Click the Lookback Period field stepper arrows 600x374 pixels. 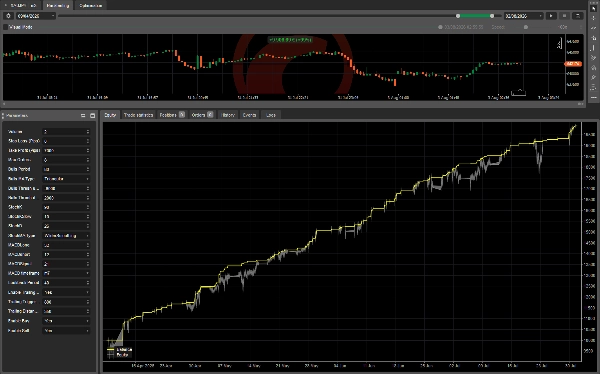(x=88, y=283)
